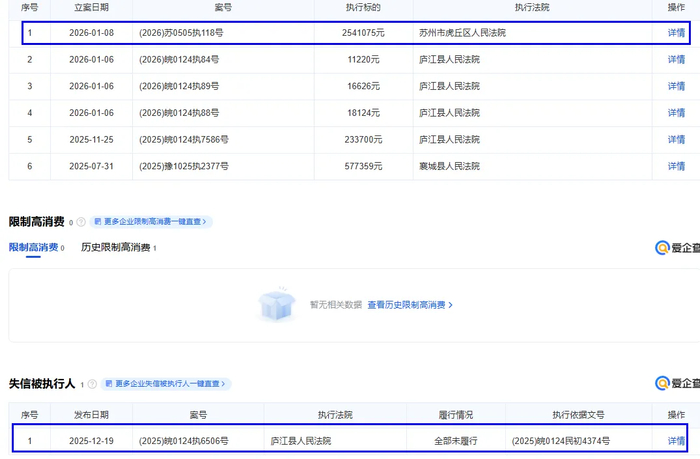Viewport: 700px width, 459px height.
Task: Open 详情 for case (2026)皖0124执89号
Action: [x=676, y=86]
